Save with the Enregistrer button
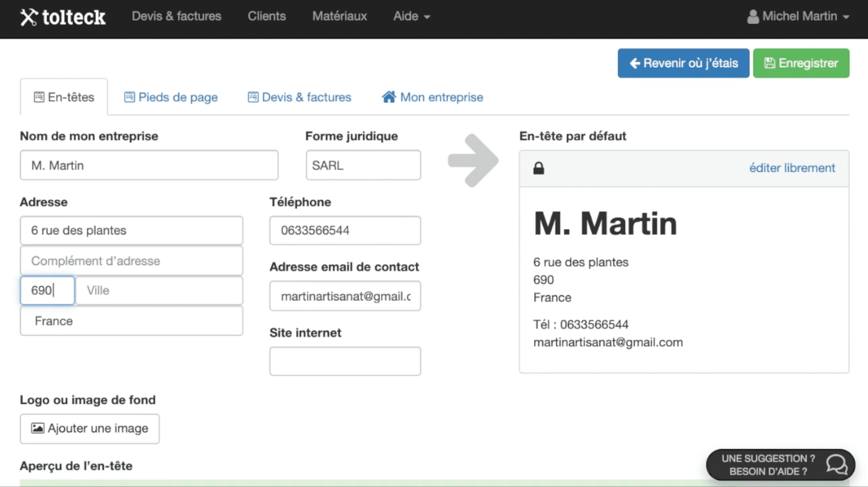 click(x=801, y=63)
